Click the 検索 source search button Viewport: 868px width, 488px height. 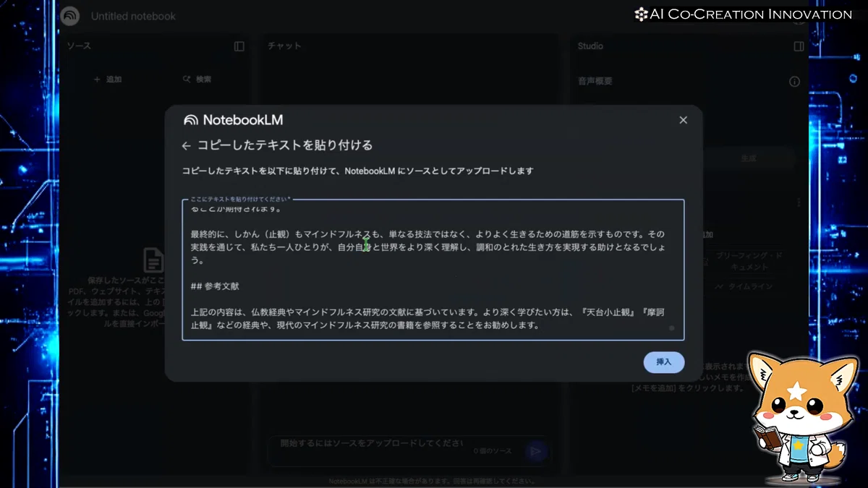pyautogui.click(x=197, y=80)
